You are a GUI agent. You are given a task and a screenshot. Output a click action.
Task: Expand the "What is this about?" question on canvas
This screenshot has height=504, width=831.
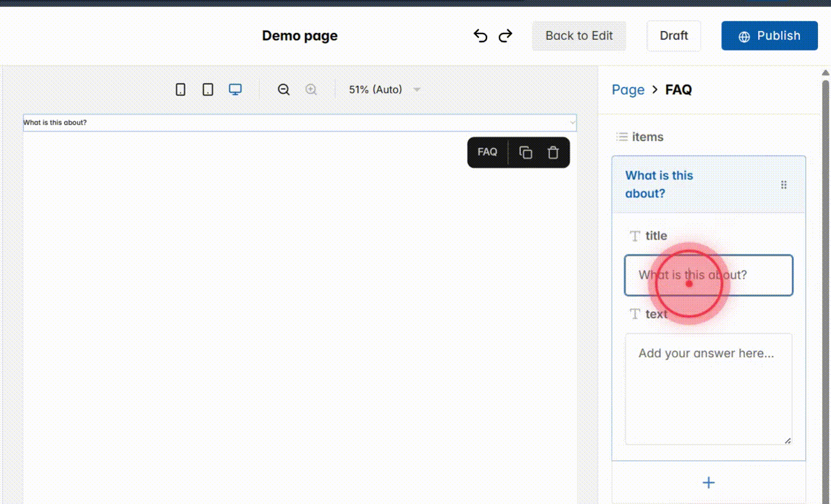300,122
